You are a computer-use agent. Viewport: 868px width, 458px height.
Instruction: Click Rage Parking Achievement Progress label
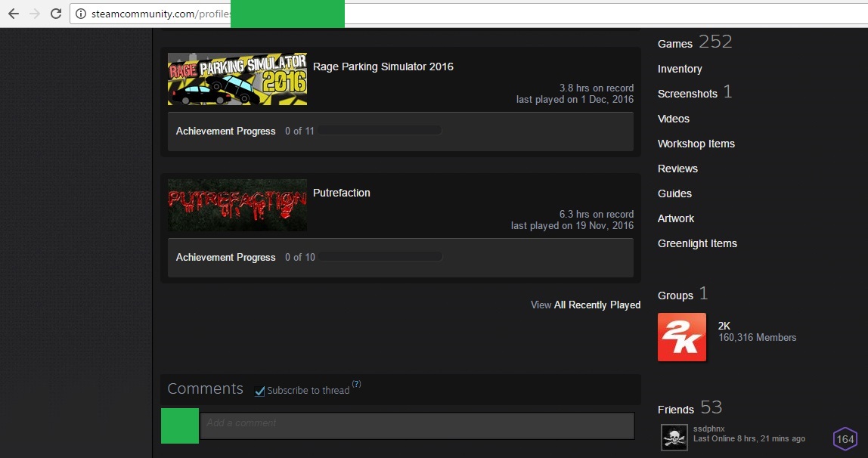(226, 131)
